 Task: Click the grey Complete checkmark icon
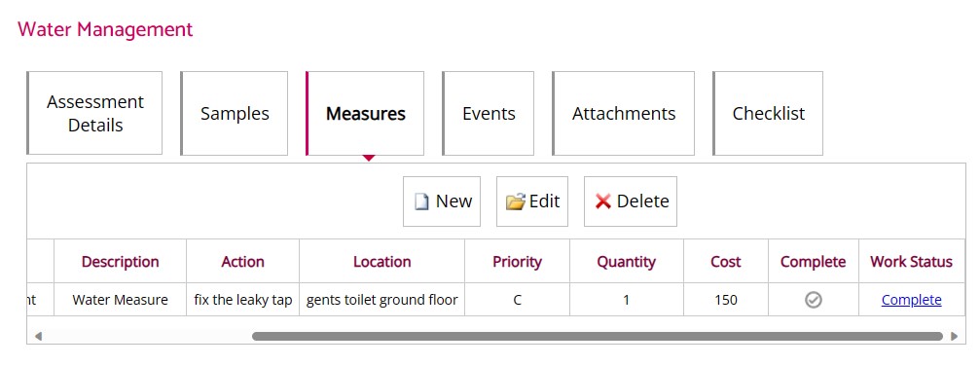point(814,301)
